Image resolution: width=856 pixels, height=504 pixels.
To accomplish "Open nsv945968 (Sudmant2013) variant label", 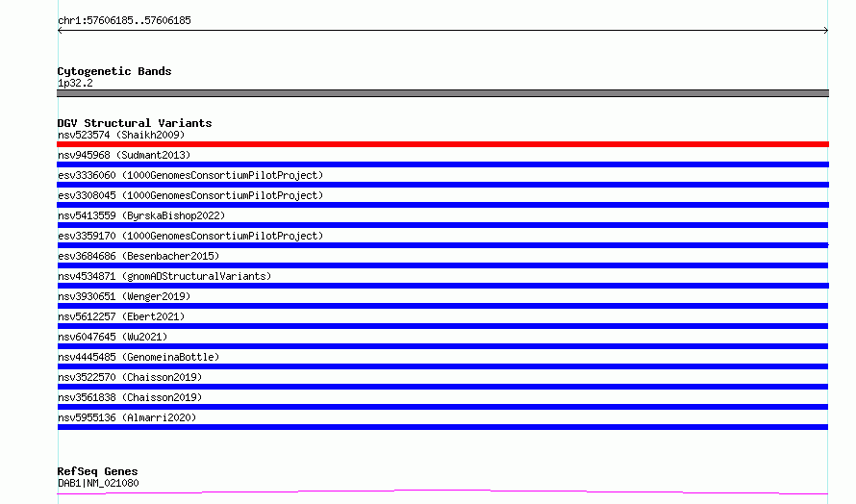I will 124,155.
